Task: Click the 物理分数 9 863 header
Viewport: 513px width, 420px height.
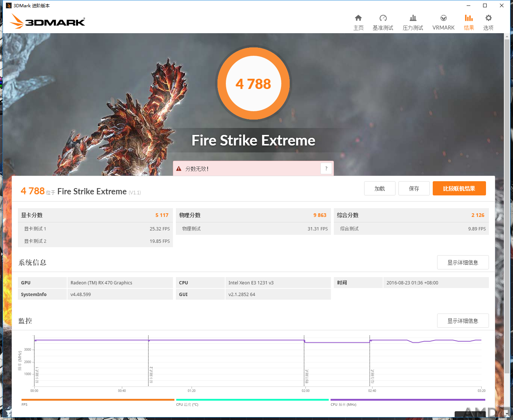Action: coord(253,215)
